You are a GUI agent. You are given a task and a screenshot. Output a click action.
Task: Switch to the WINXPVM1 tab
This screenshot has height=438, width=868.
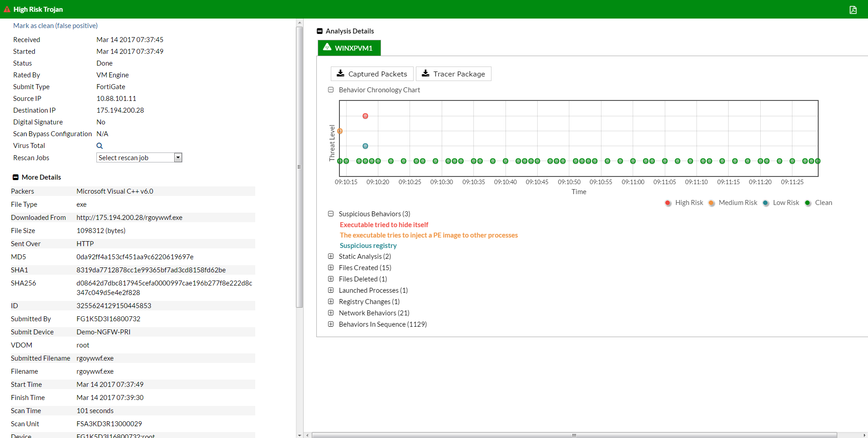pyautogui.click(x=349, y=48)
